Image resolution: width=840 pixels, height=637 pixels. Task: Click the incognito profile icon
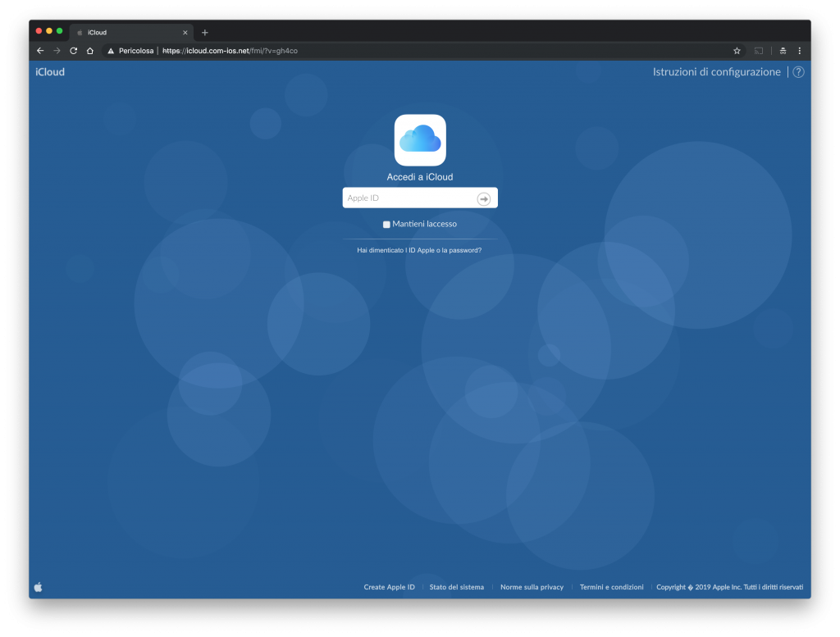pos(783,51)
